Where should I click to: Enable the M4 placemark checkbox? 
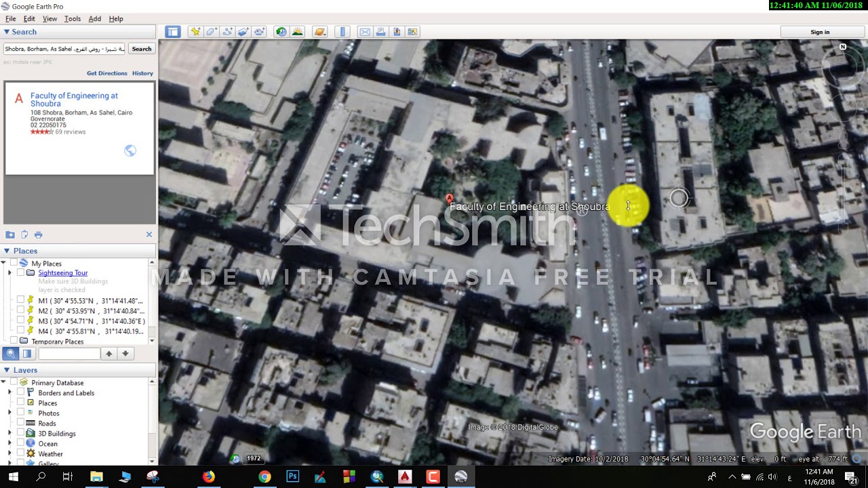tap(20, 331)
